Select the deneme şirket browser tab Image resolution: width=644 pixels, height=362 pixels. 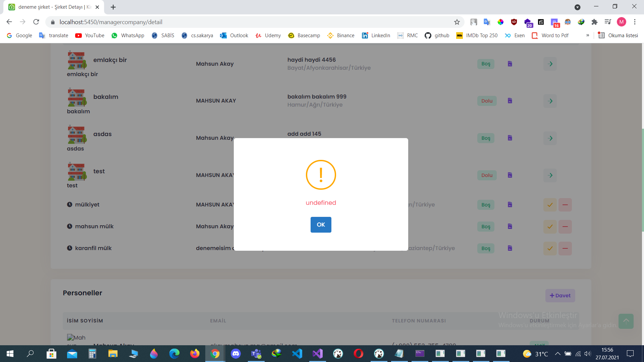[x=54, y=7]
